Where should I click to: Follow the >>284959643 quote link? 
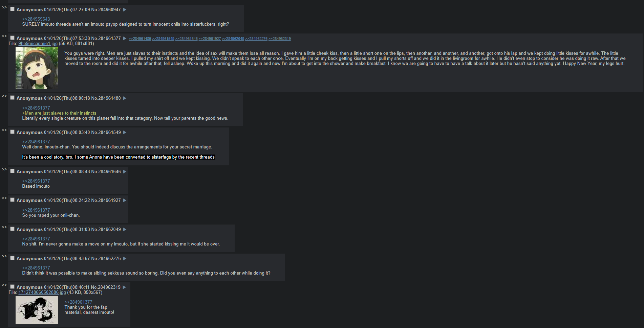pos(36,19)
